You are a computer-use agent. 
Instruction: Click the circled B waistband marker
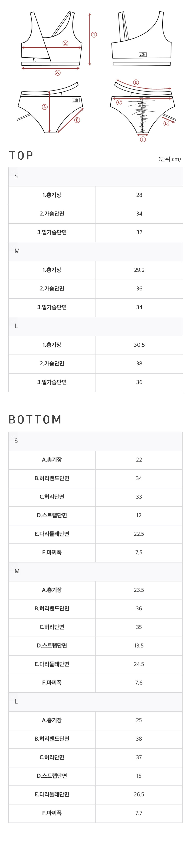136,82
